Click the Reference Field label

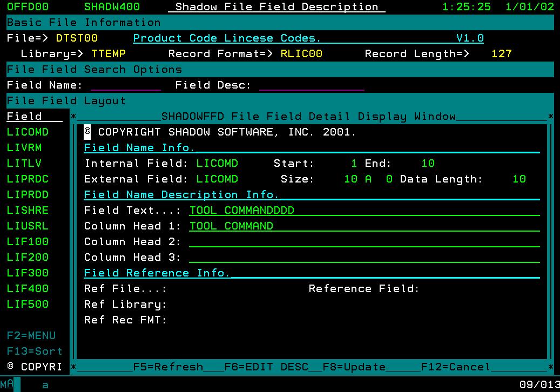(364, 288)
